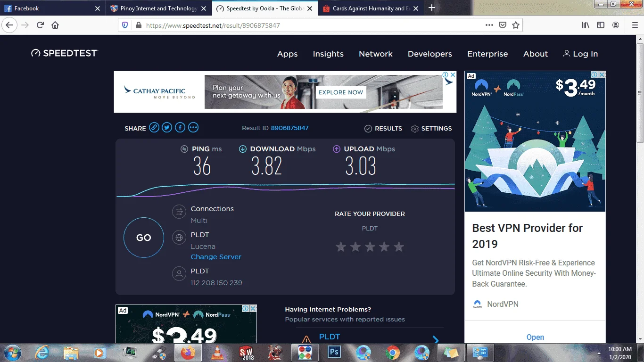
Task: Open Result ID 8906875847 link
Action: click(x=290, y=128)
